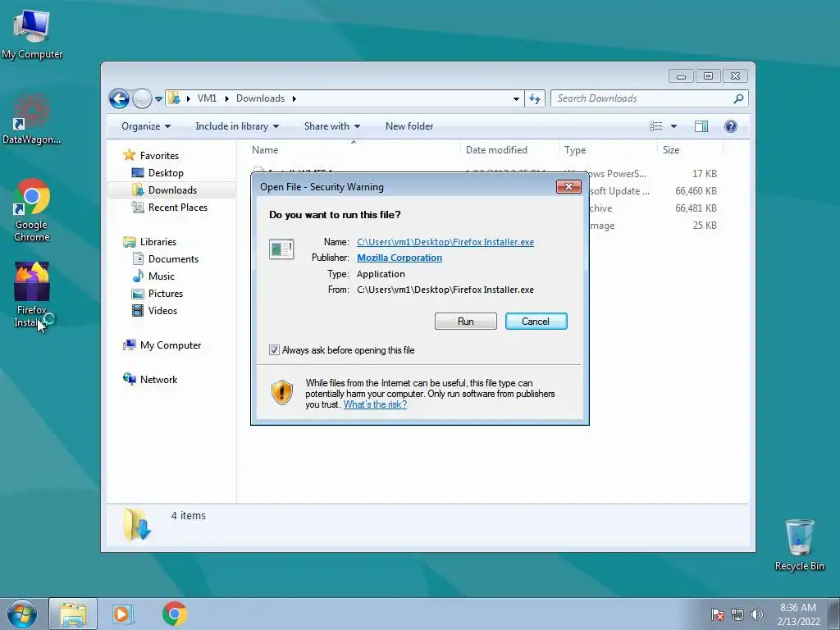The image size is (840, 630).
Task: Expand Include in library dropdown
Action: pyautogui.click(x=237, y=126)
